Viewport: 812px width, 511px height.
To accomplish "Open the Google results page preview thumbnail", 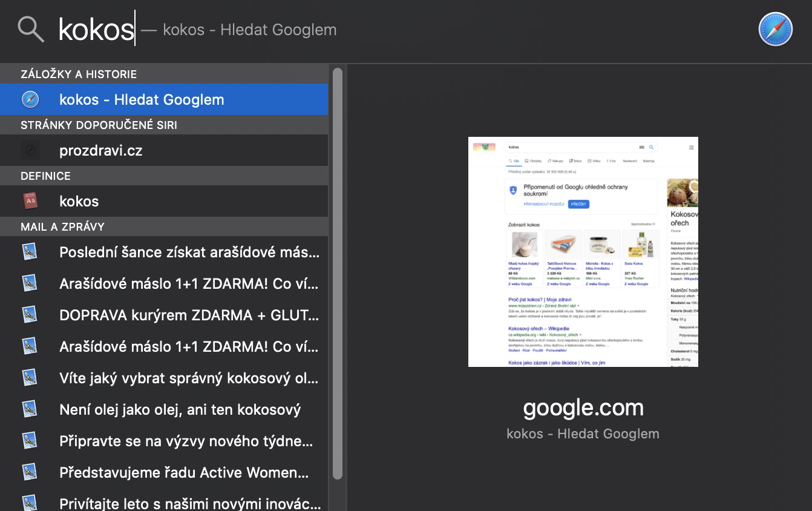I will point(583,252).
